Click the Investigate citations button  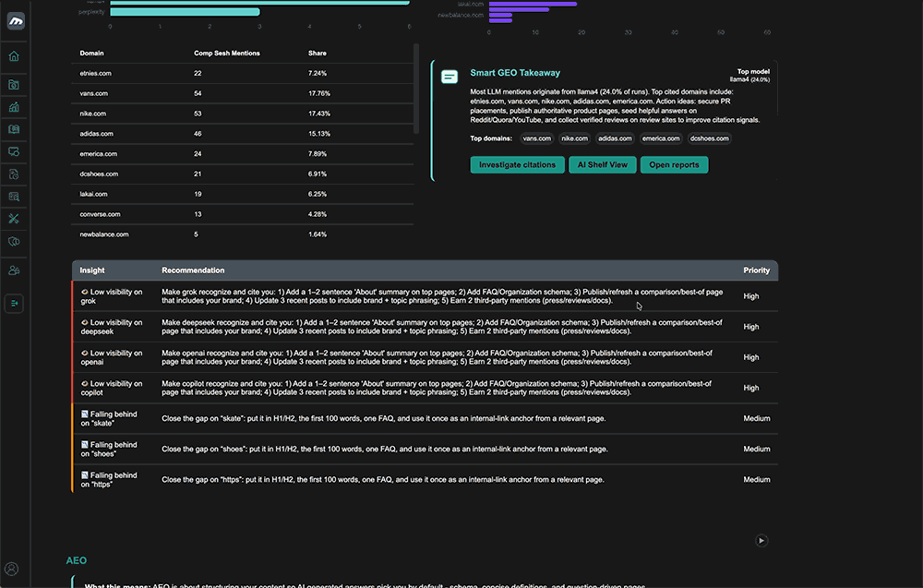pyautogui.click(x=517, y=165)
